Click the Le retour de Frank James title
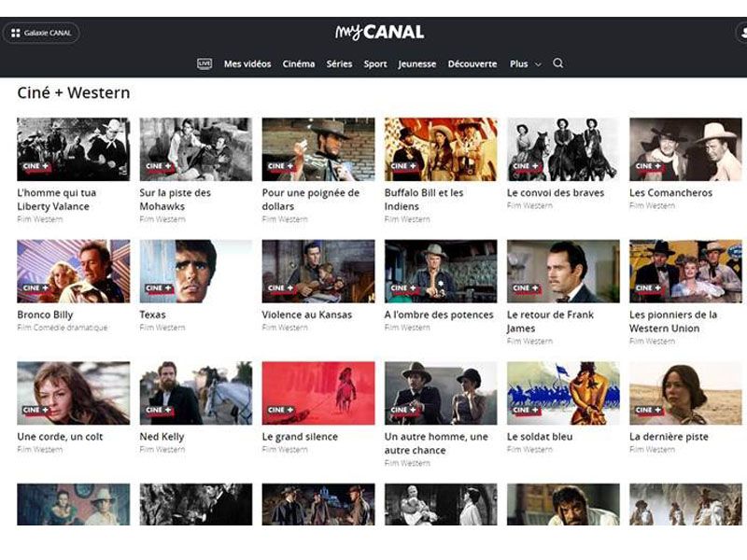Image resolution: width=747 pixels, height=560 pixels. 550,321
